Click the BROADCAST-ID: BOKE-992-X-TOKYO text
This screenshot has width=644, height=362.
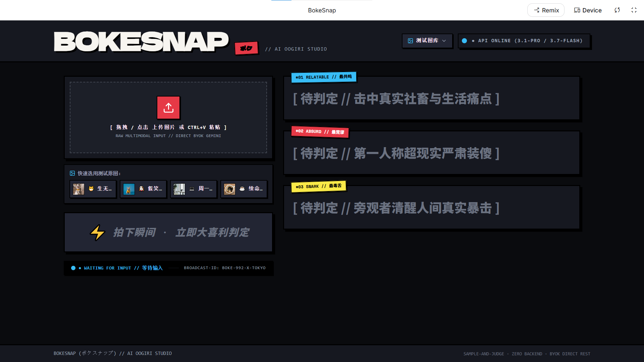pyautogui.click(x=225, y=268)
